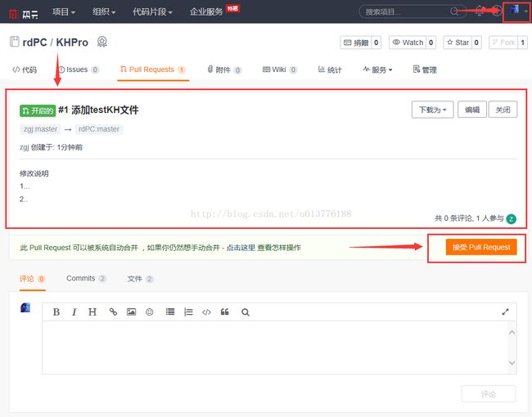Click the preview magnifier icon in editor
Viewport: 532px width, 417px height.
click(246, 312)
